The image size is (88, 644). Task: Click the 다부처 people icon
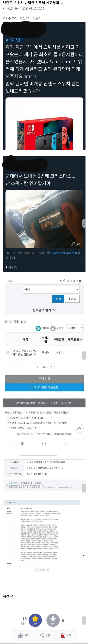[38, 328]
